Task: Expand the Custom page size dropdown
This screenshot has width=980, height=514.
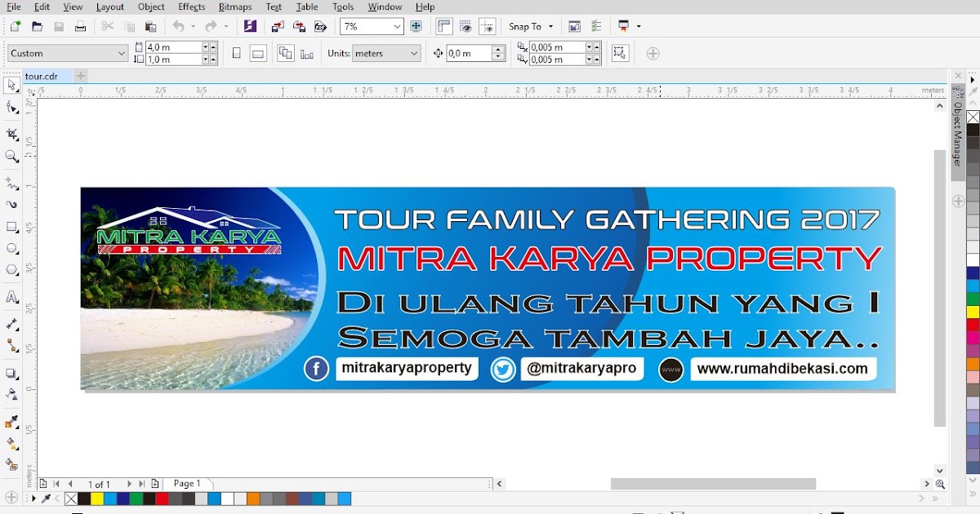Action: pyautogui.click(x=121, y=52)
